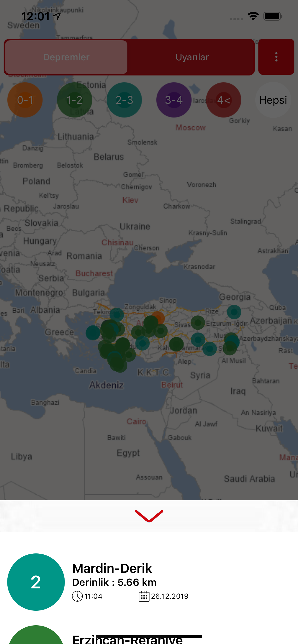298x644 pixels.
Task: Select the Derinlik : 5.66 km text
Action: 114,582
